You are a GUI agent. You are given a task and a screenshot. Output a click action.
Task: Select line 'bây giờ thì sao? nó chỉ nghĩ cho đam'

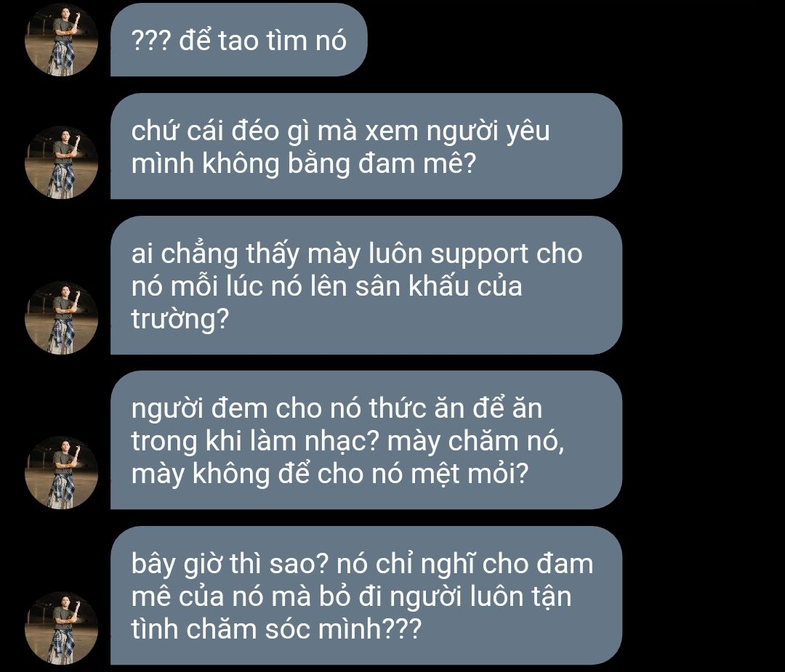pos(362,564)
